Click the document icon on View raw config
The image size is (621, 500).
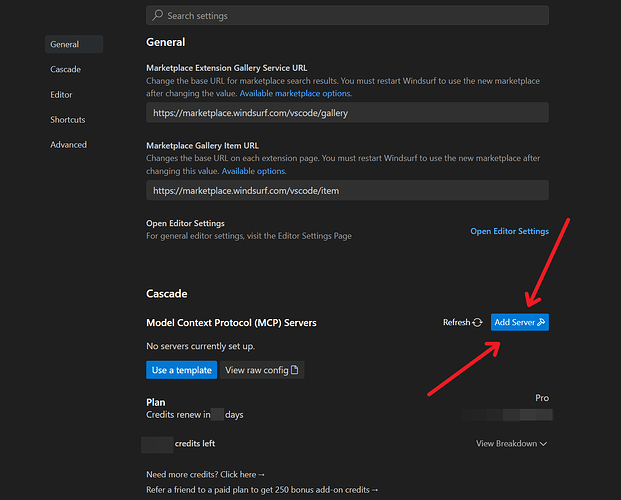(x=294, y=370)
